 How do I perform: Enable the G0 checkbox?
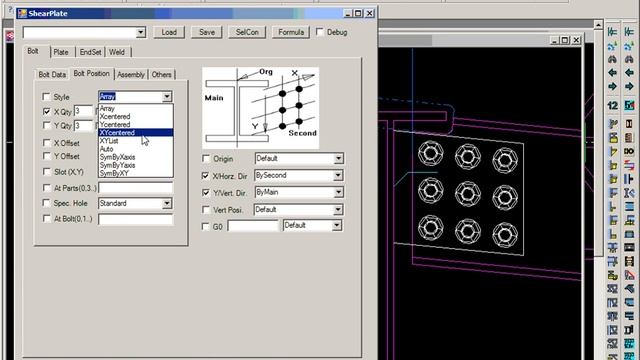(x=206, y=226)
